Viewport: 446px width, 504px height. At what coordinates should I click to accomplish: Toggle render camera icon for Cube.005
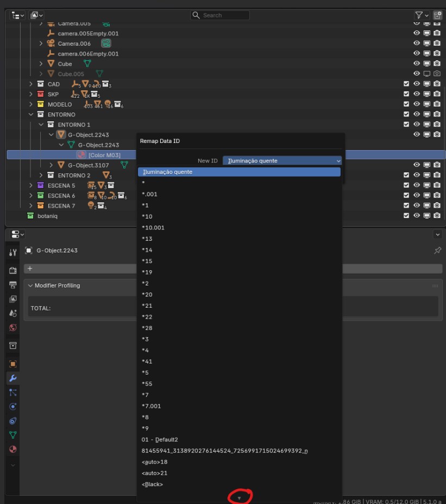click(437, 73)
